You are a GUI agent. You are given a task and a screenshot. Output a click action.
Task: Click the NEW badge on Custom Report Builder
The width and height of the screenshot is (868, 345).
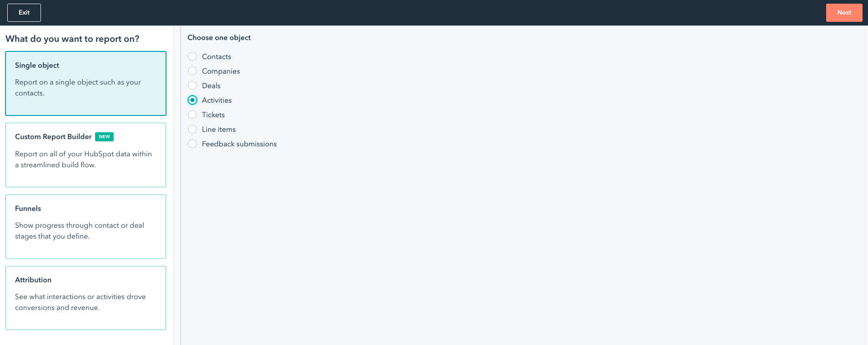pos(104,137)
